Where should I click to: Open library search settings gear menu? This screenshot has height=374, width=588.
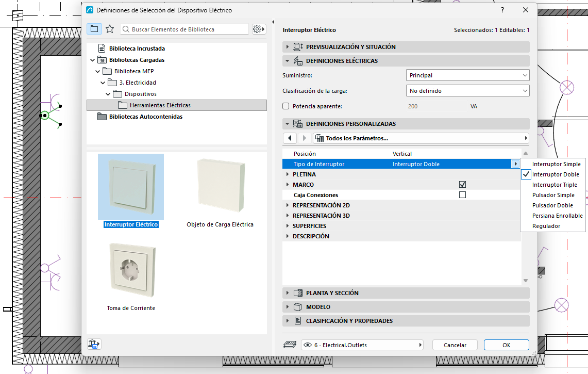259,29
